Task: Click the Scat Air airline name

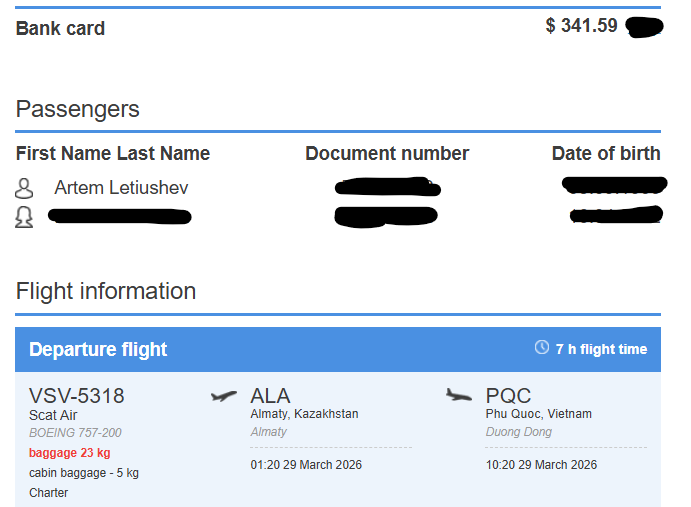Action: [x=53, y=415]
